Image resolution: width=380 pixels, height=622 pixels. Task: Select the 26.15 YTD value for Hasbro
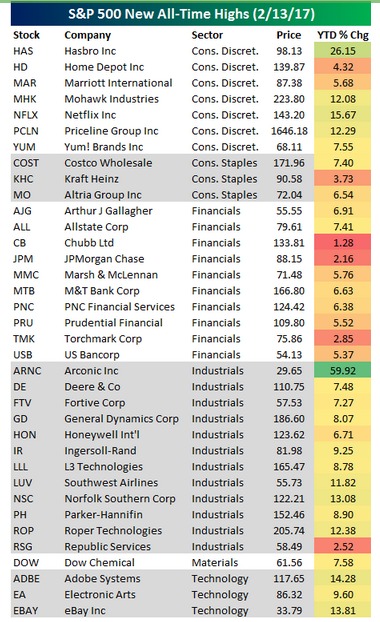pyautogui.click(x=342, y=51)
